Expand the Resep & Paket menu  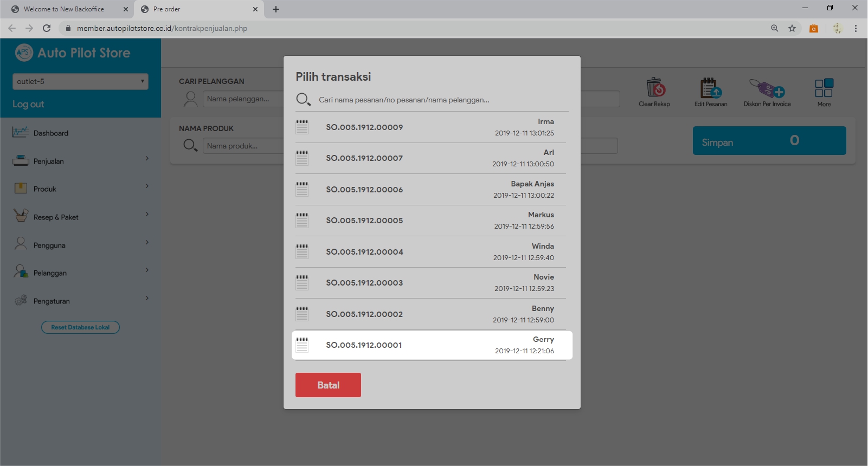tap(80, 217)
